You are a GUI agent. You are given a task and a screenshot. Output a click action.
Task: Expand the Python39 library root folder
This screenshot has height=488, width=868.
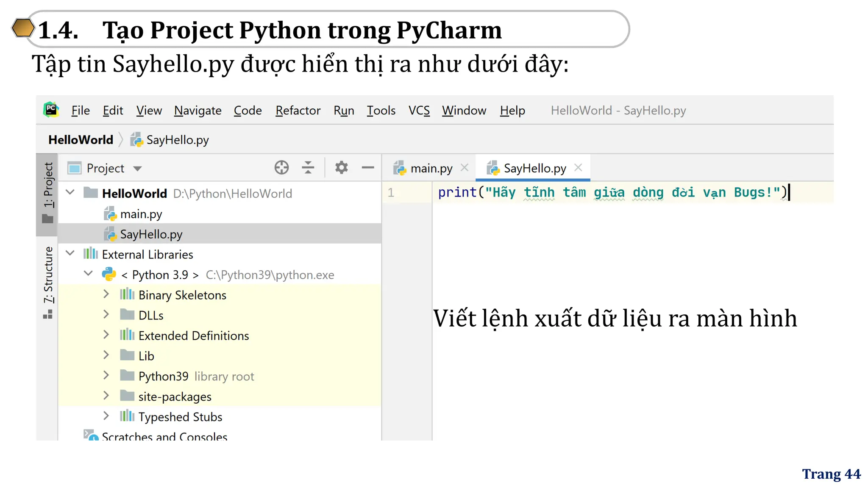(106, 375)
